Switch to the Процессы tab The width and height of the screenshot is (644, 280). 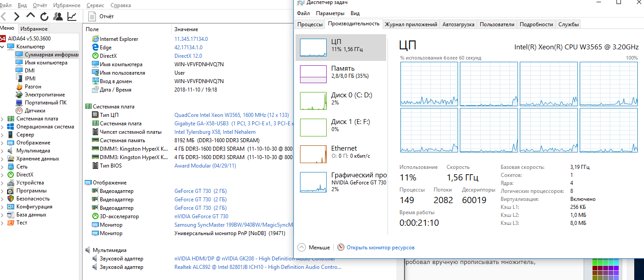tap(310, 24)
